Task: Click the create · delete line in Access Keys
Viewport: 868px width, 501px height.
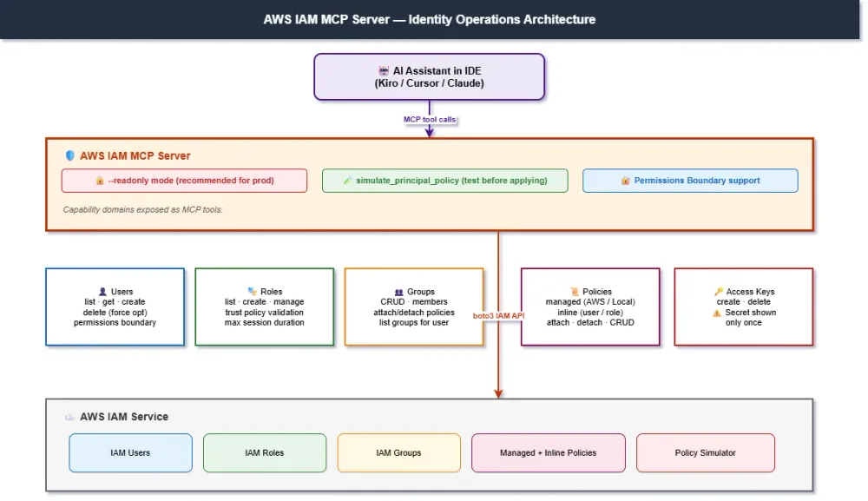Action: pyautogui.click(x=744, y=301)
